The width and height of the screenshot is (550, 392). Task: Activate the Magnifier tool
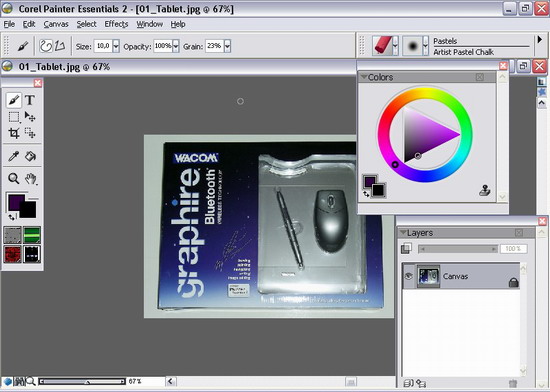14,178
